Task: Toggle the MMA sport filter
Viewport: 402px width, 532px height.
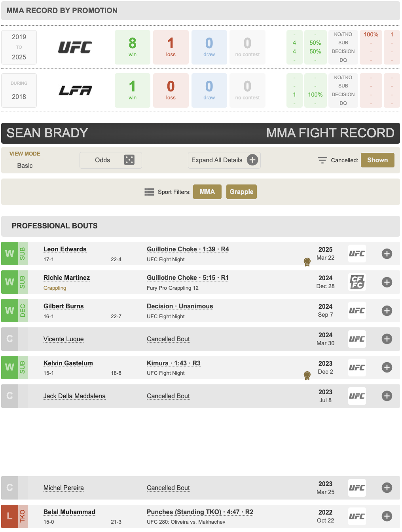Action: click(x=207, y=192)
